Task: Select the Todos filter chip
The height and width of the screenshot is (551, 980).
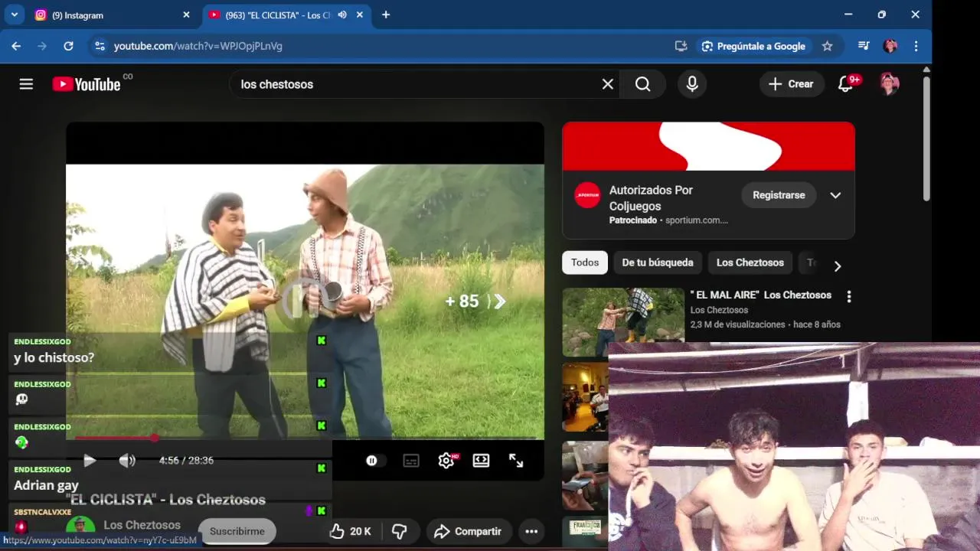Action: 585,262
